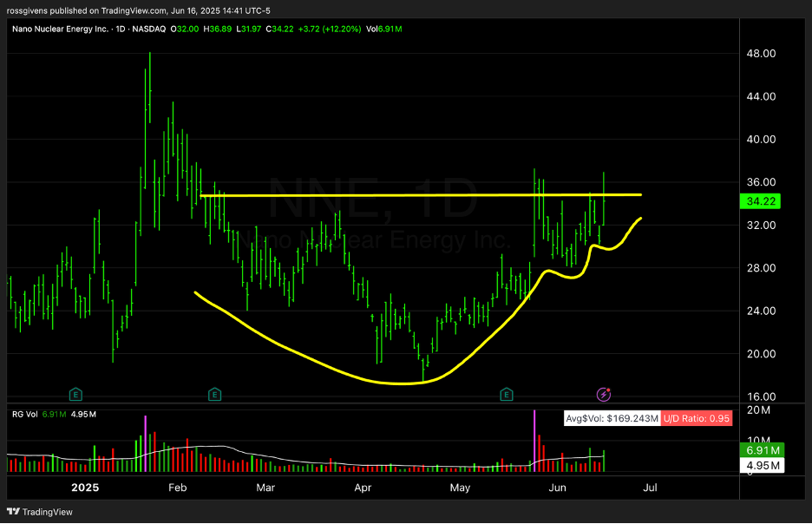
Task: Click the 40.00 price axis label
Action: click(x=761, y=140)
